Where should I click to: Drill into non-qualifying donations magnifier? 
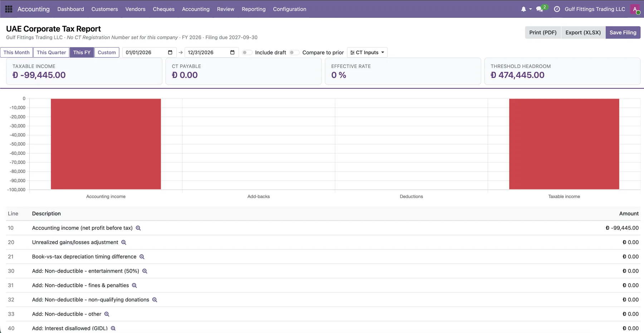coord(155,300)
